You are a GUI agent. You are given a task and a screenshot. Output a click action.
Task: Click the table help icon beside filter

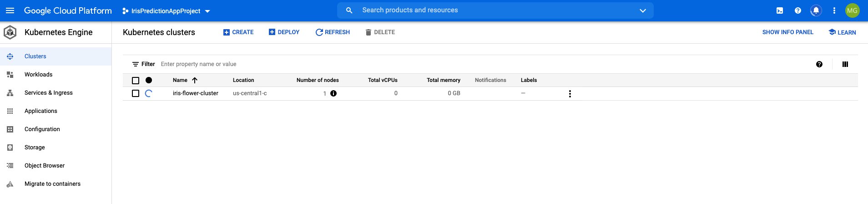[819, 64]
